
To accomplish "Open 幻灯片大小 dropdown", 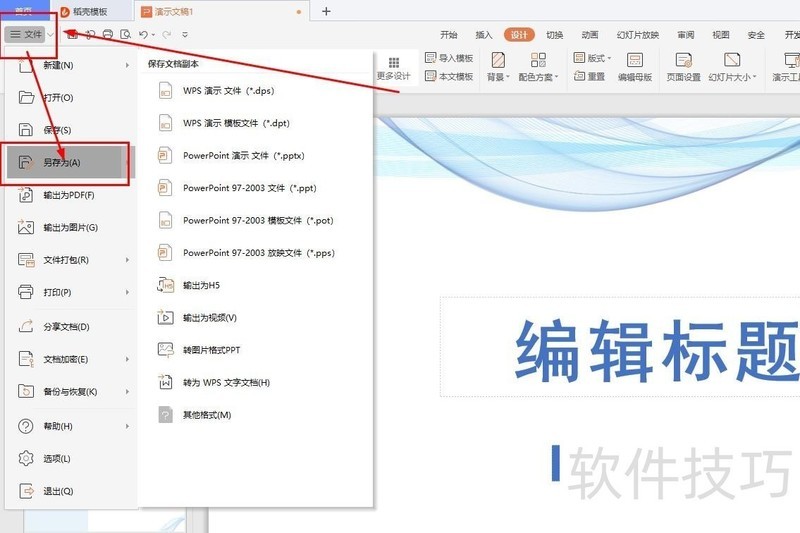I will 732,67.
